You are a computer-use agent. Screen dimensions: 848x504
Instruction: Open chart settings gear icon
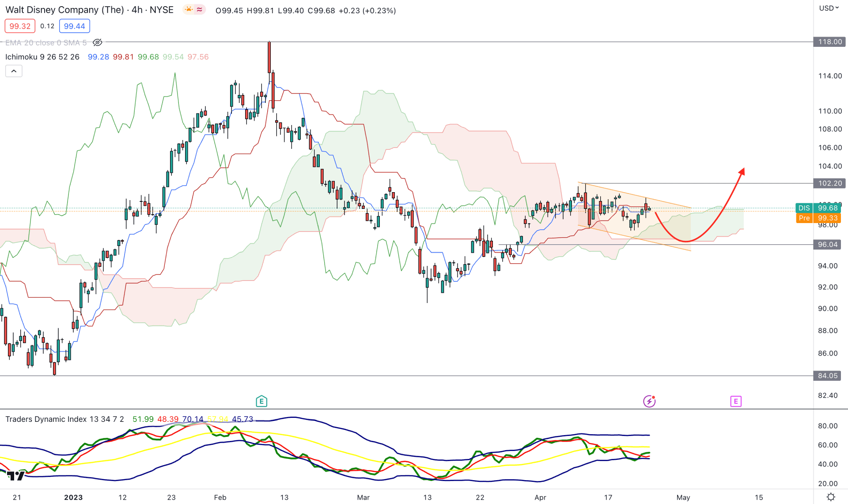831,497
